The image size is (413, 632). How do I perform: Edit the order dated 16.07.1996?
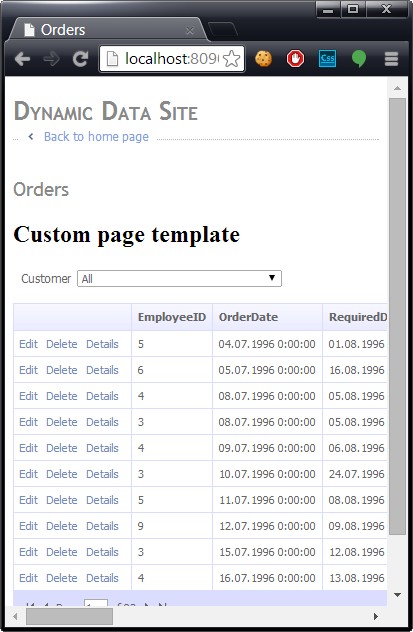[29, 578]
